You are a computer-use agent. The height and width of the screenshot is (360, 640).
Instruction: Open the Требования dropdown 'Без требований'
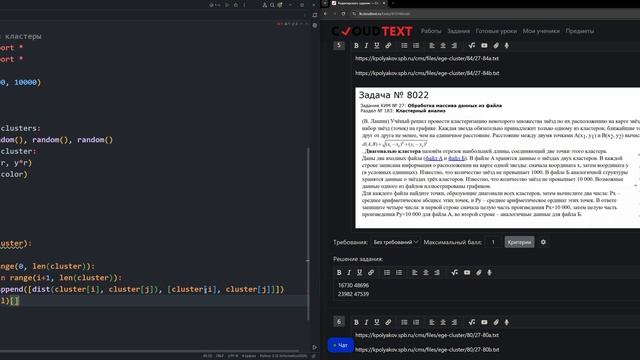(396, 242)
